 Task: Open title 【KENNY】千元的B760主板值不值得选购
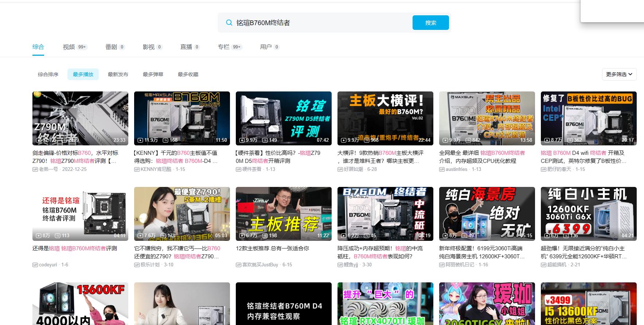tap(176, 157)
